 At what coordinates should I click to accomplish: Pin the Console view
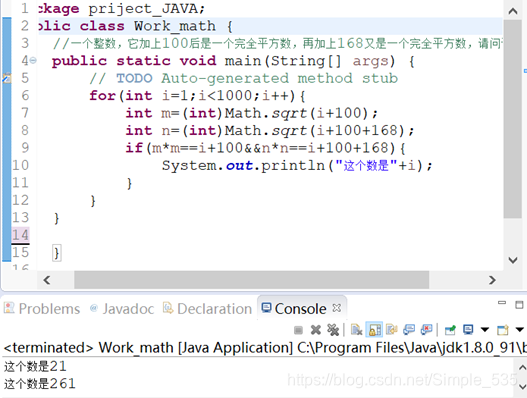tap(450, 330)
